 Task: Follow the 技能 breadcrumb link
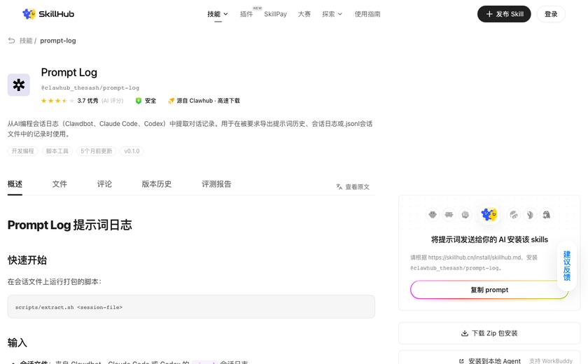tap(26, 41)
